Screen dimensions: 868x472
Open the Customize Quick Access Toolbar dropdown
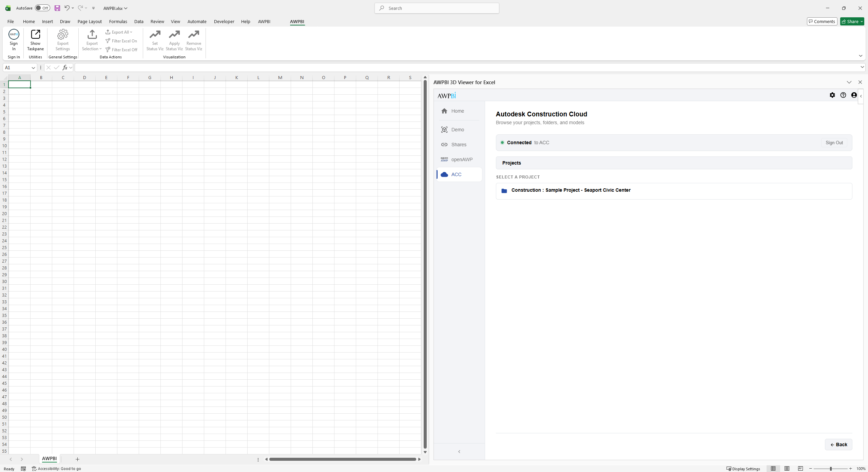click(93, 8)
